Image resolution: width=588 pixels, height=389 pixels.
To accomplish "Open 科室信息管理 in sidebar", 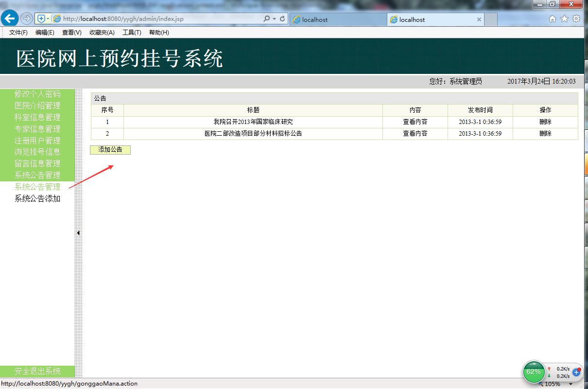I will point(37,117).
